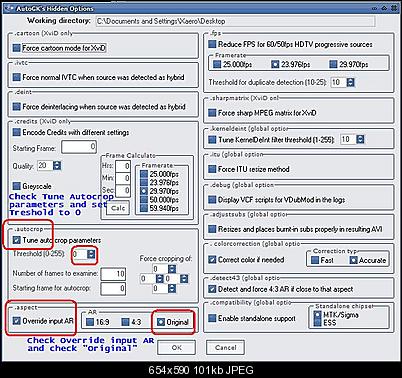Uncheck Tune autocrop parameters
Image resolution: width=402 pixels, height=378 pixels.
click(x=17, y=240)
